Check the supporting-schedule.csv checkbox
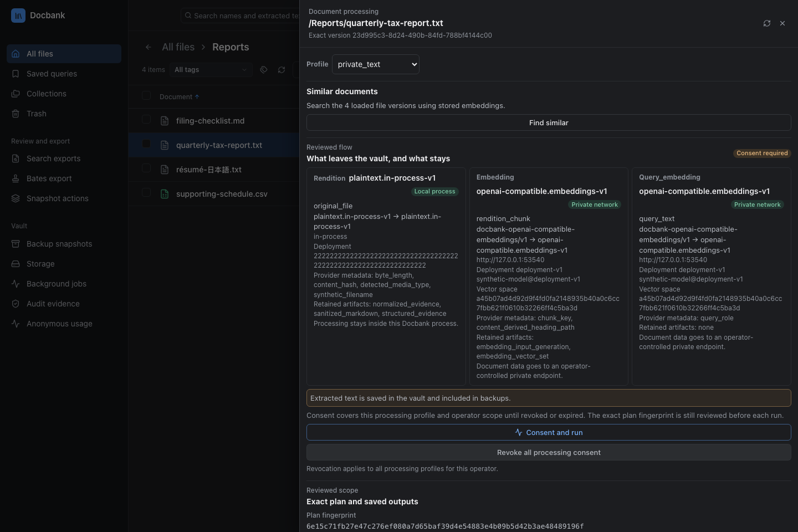Viewport: 798px width, 532px height. (146, 192)
